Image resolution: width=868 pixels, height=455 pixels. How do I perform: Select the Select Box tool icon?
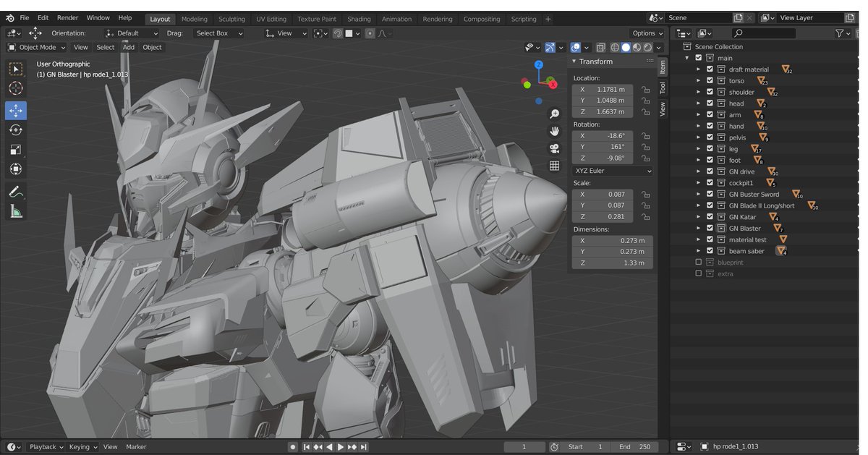16,69
